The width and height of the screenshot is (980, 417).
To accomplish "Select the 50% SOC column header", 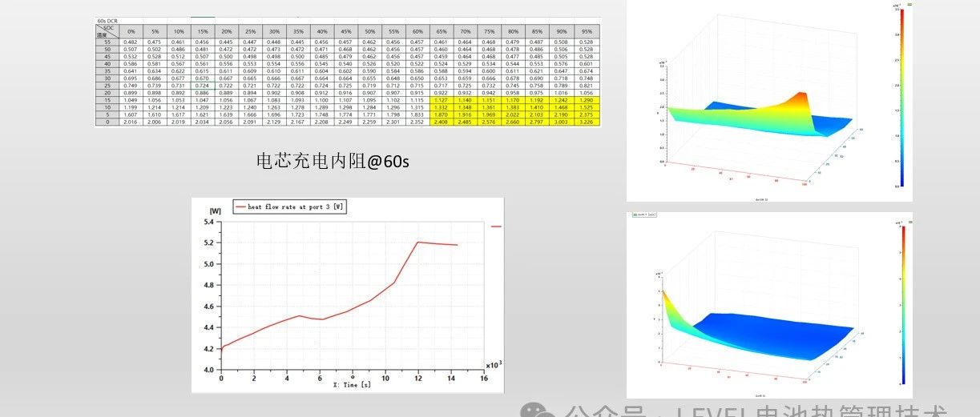I will [x=369, y=30].
